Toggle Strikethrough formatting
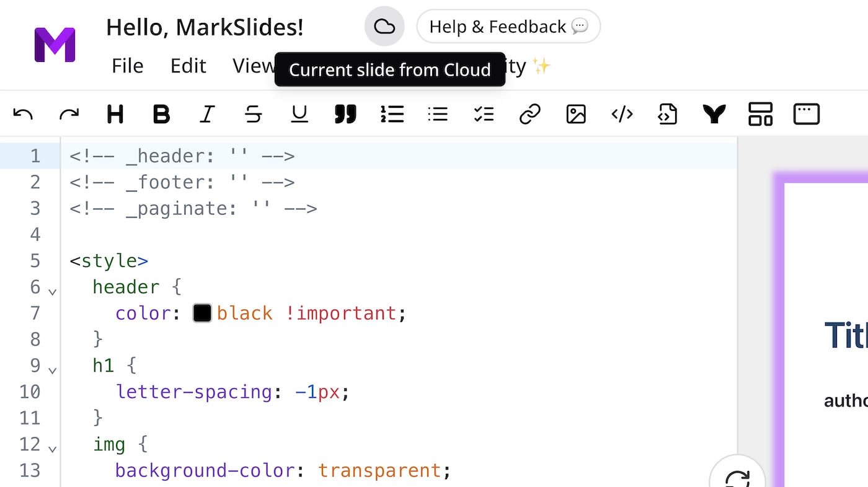868x487 pixels. (253, 114)
